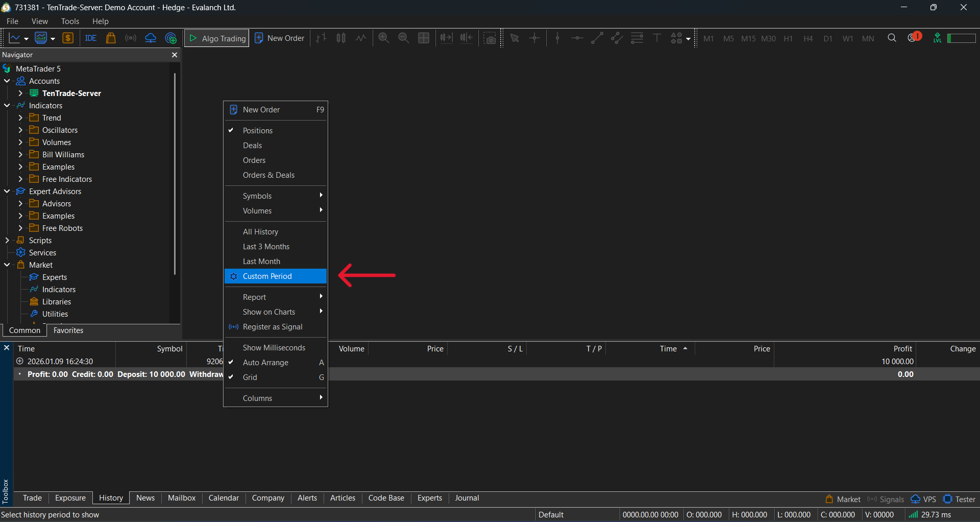Click Signals link at bottom right
Viewport: 980px width, 522px height.
886,500
